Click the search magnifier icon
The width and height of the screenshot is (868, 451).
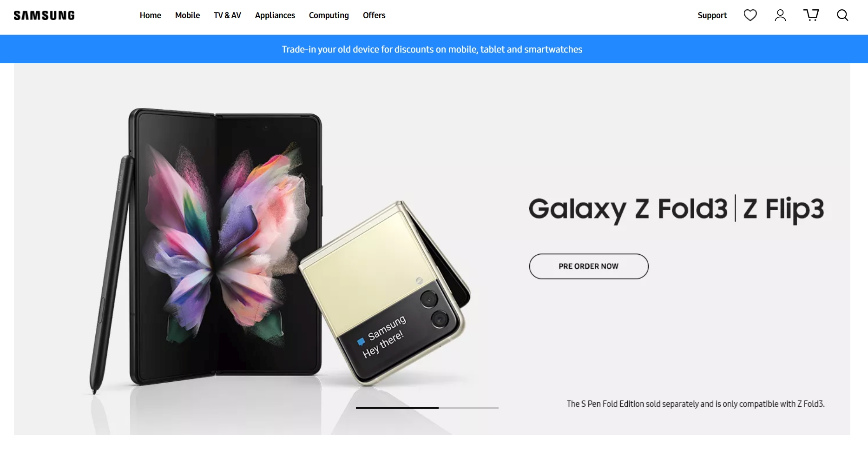[842, 15]
